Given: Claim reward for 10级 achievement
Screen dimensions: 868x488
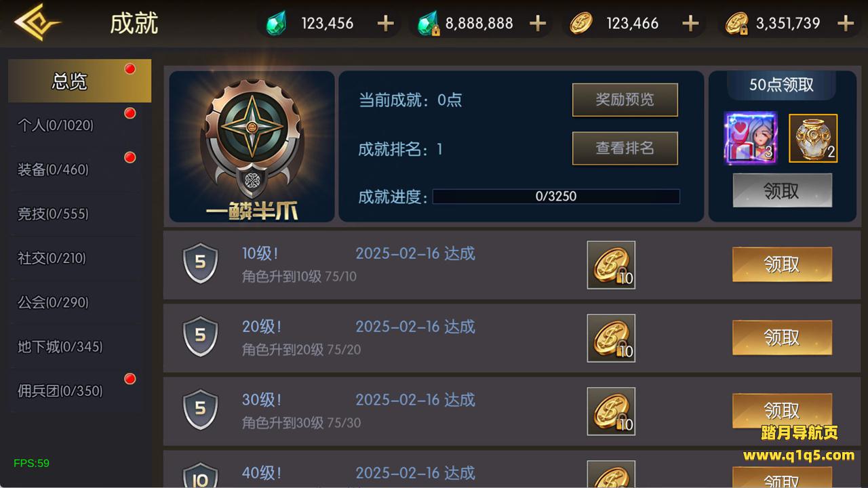Looking at the screenshot, I should click(x=782, y=264).
